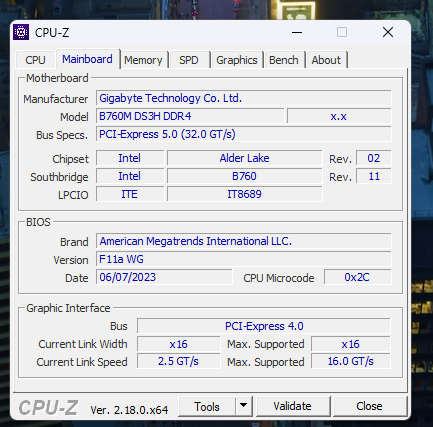Click the CPU-Z app icon in title bar
Image resolution: width=433 pixels, height=427 pixels.
(21, 32)
